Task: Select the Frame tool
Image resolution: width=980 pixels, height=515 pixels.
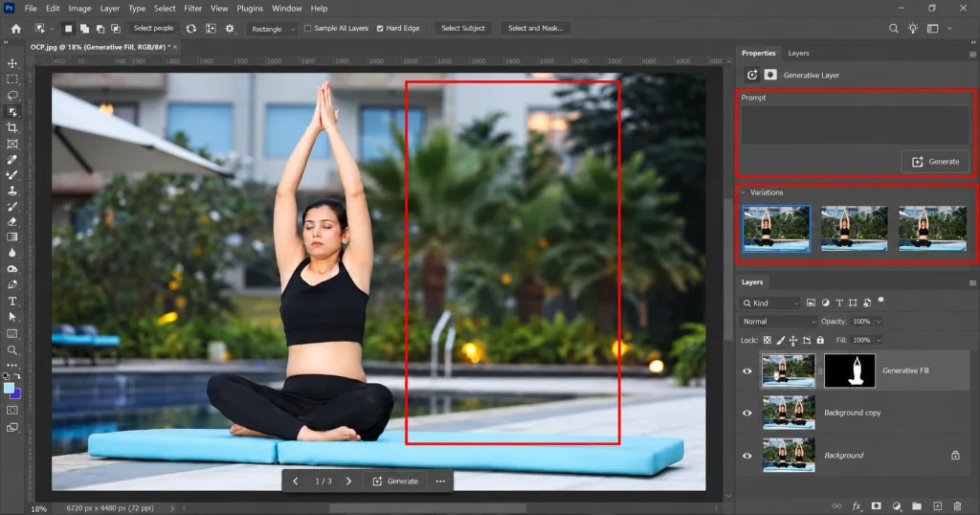Action: [x=12, y=144]
